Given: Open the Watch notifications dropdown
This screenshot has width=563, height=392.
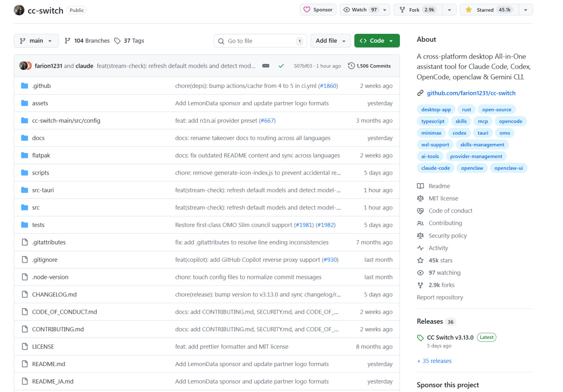Looking at the screenshot, I should 365,10.
